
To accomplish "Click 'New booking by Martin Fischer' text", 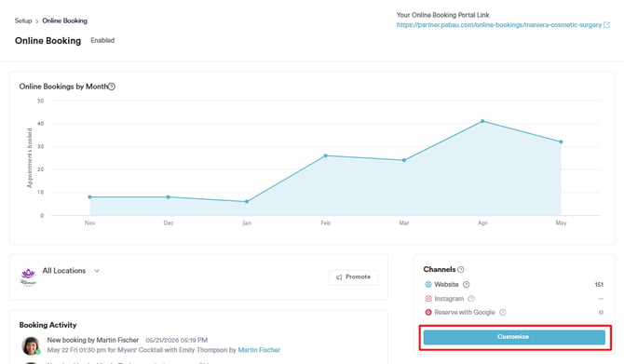I will pyautogui.click(x=93, y=340).
